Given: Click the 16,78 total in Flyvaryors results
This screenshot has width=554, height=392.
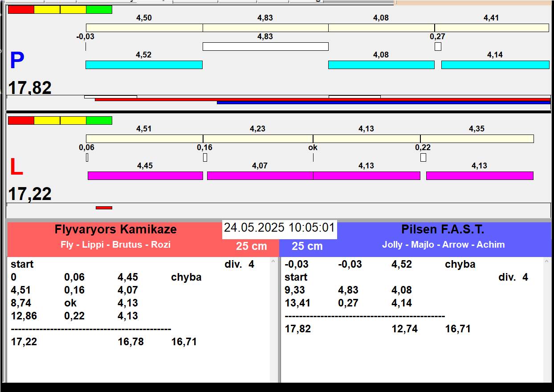Looking at the screenshot, I should (x=130, y=342).
